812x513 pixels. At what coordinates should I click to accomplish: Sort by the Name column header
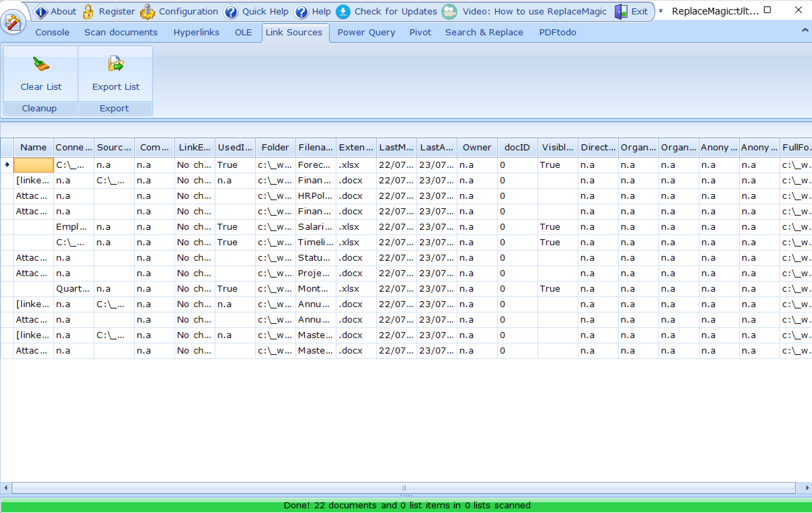33,147
